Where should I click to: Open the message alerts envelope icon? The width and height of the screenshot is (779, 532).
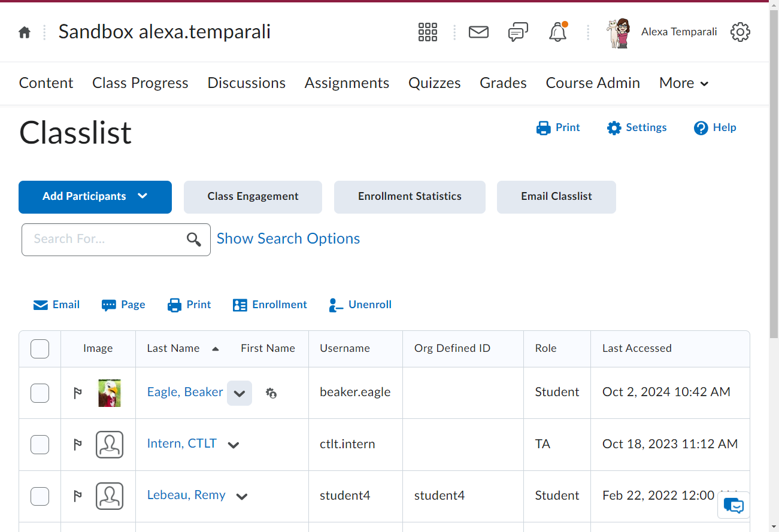478,32
